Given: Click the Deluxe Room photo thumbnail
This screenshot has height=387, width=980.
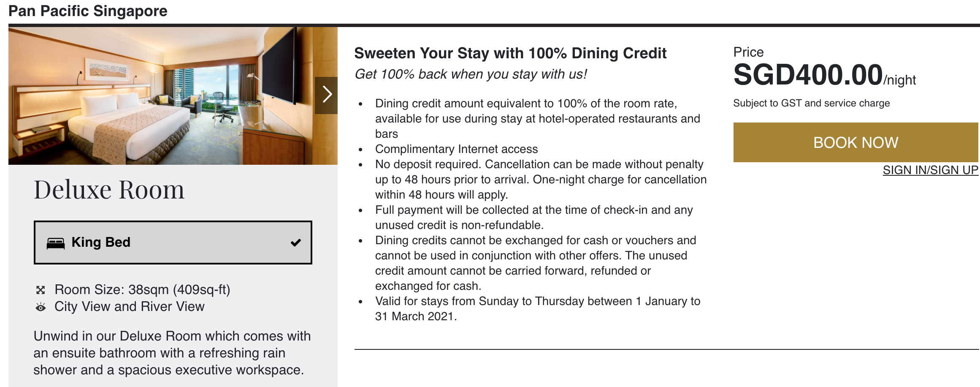Looking at the screenshot, I should point(173,96).
